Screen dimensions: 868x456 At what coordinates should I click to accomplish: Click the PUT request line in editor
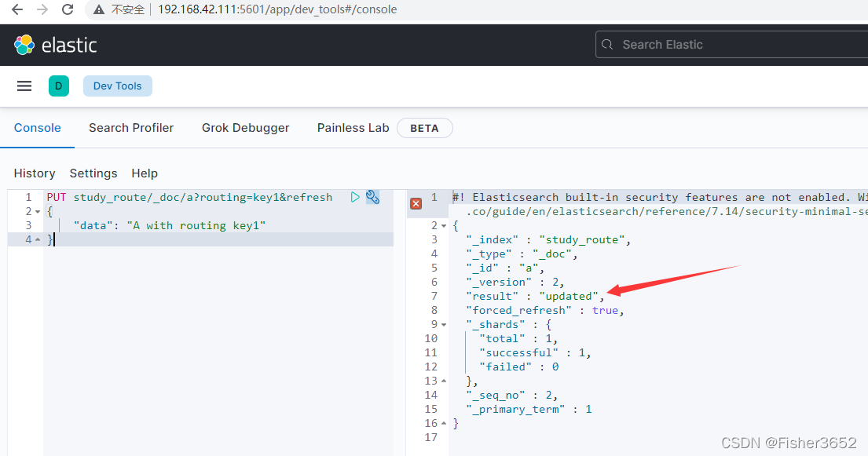pos(189,197)
